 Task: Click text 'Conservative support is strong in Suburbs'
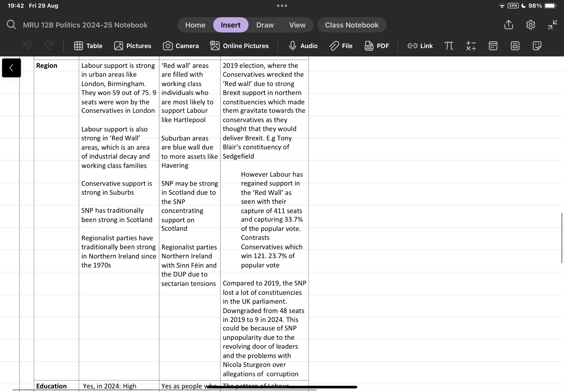(x=117, y=188)
